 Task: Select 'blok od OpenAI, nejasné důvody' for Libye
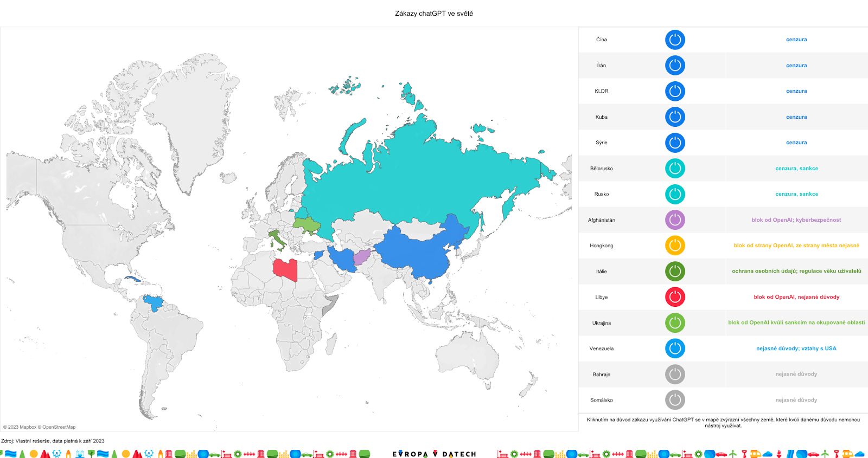[796, 297]
